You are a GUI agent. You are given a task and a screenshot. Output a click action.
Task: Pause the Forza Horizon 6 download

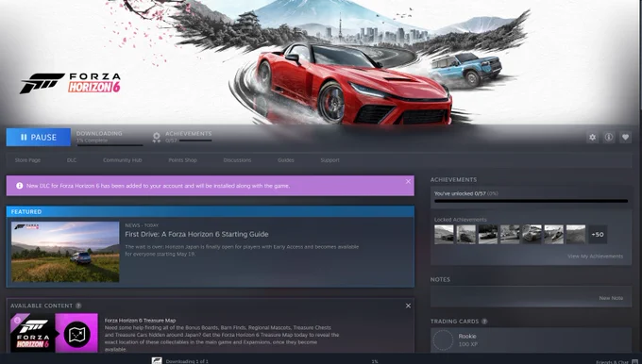click(x=38, y=137)
